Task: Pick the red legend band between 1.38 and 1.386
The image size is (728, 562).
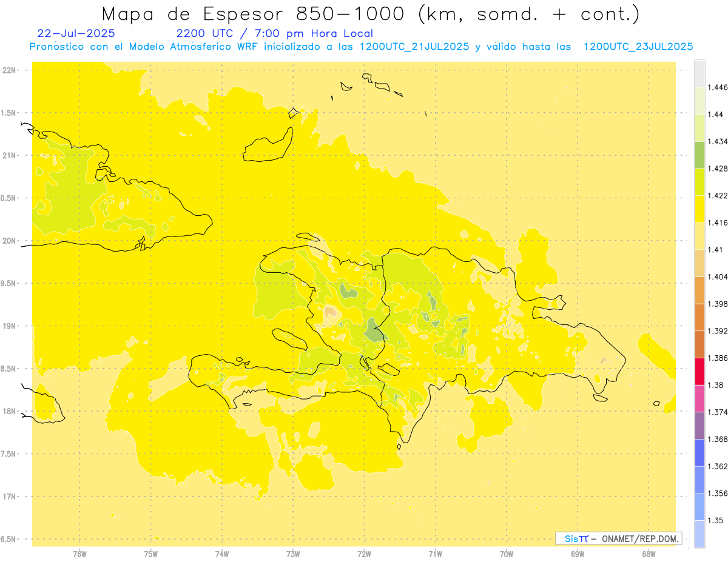Action: (699, 371)
